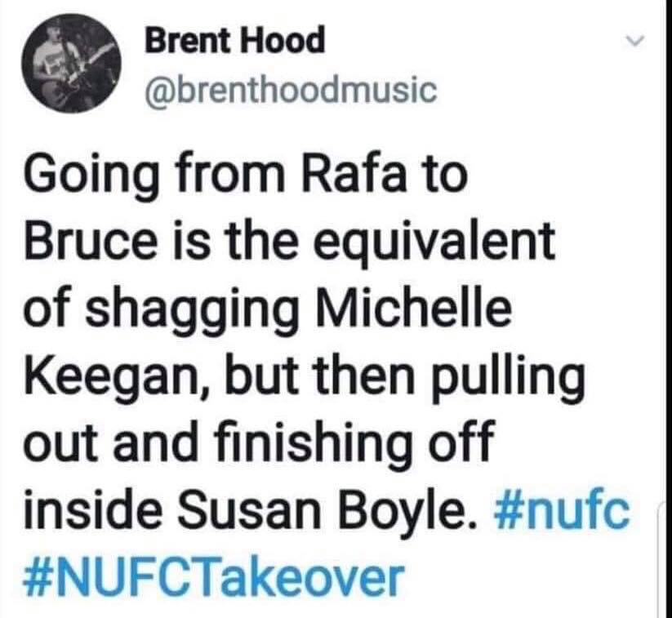Open the tweet options chevron menu
The height and width of the screenshot is (618, 672).
[x=634, y=40]
